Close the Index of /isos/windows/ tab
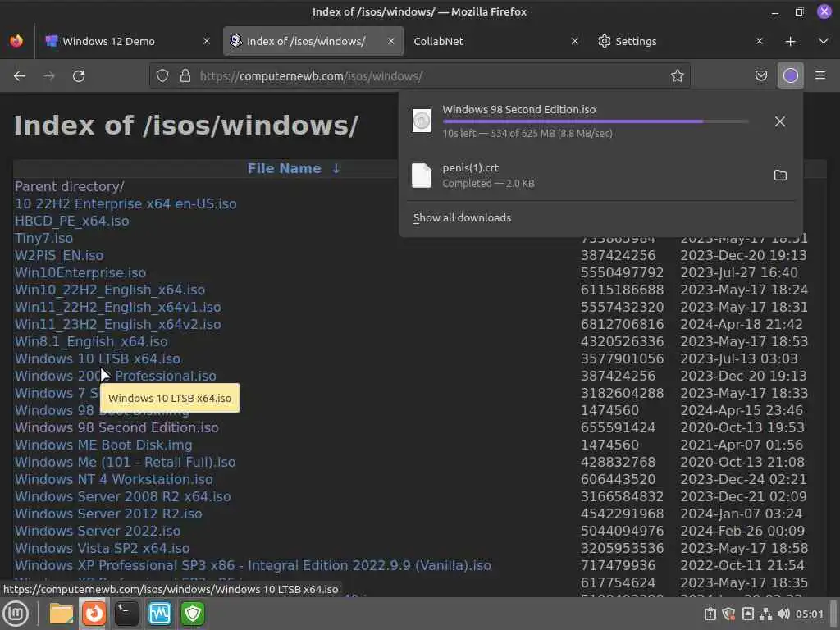The height and width of the screenshot is (630, 840). tap(391, 41)
